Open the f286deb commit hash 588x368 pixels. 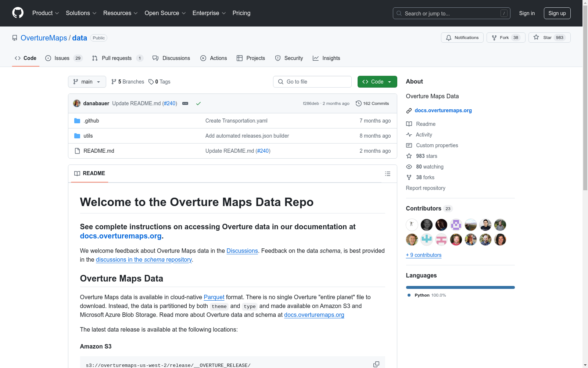311,103
